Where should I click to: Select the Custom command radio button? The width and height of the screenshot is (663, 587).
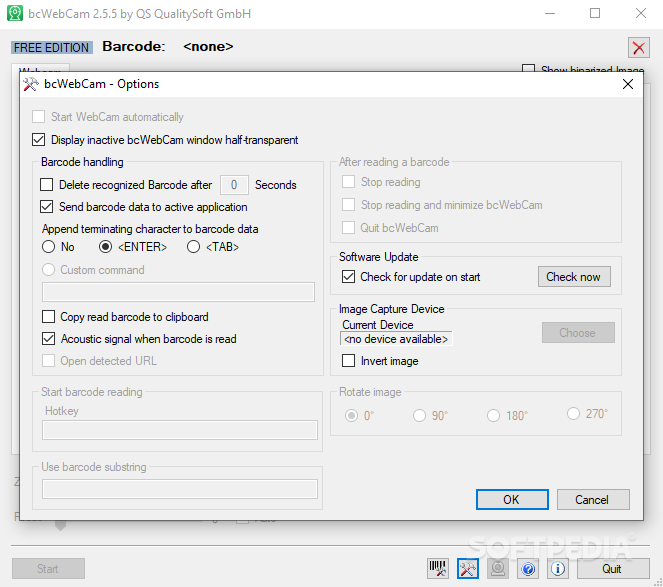pos(49,269)
